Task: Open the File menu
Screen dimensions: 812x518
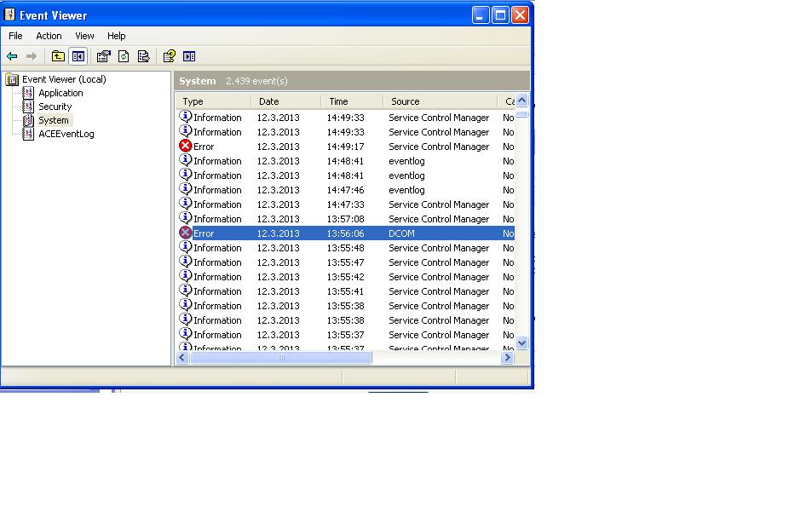Action: (15, 36)
